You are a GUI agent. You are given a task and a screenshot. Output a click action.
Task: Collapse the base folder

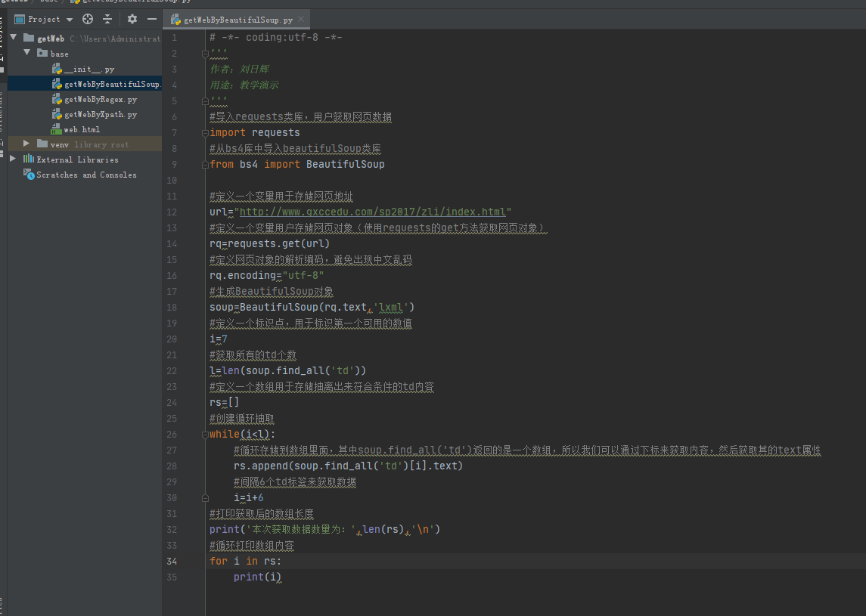coord(26,53)
